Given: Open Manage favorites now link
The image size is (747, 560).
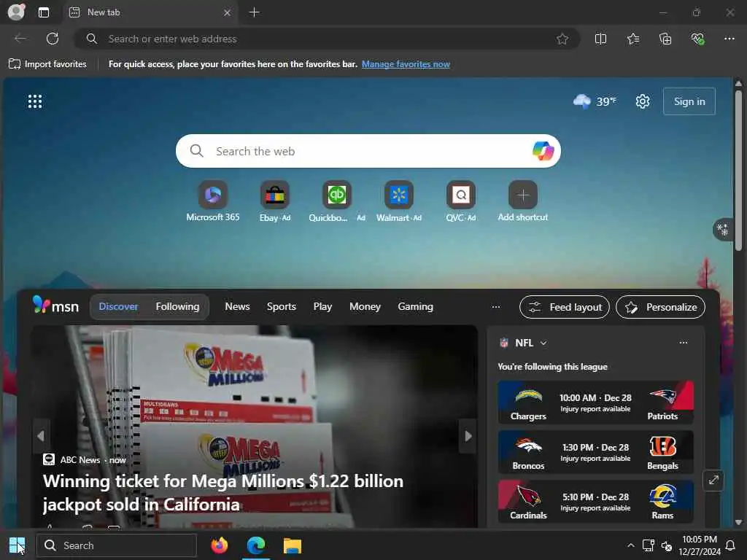Looking at the screenshot, I should coord(406,64).
